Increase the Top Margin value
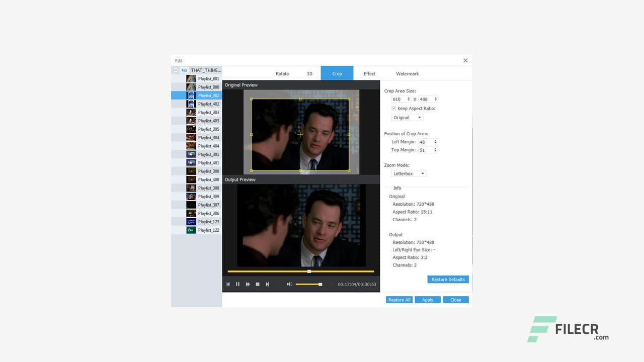This screenshot has width=644, height=362. 435,148
